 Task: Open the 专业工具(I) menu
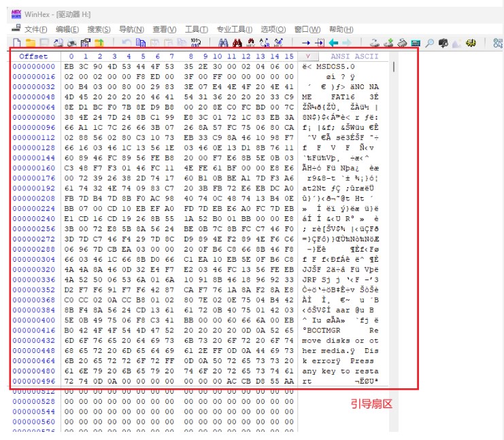pos(234,29)
